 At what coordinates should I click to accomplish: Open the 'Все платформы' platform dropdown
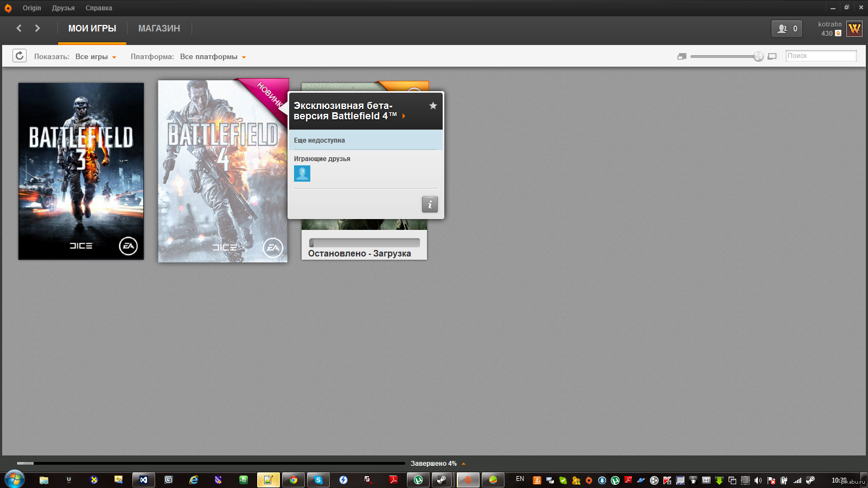(x=213, y=57)
